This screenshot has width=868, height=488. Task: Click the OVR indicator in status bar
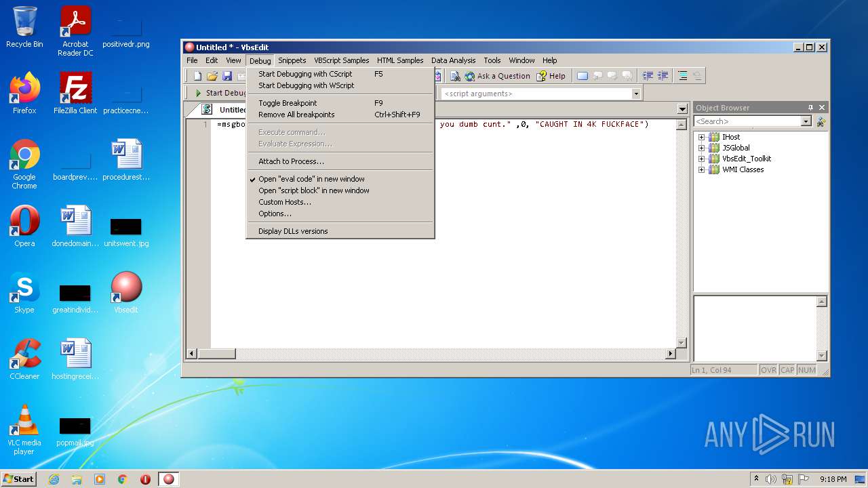click(768, 370)
